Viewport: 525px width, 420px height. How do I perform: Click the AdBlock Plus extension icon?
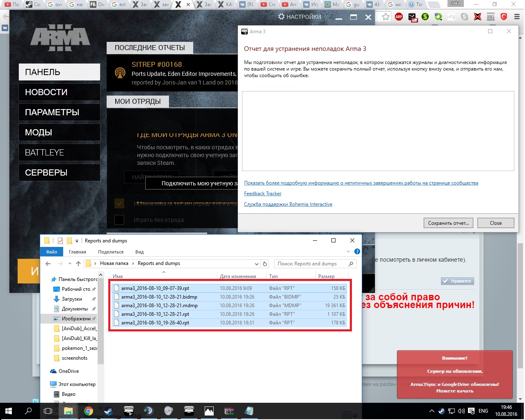point(399,17)
